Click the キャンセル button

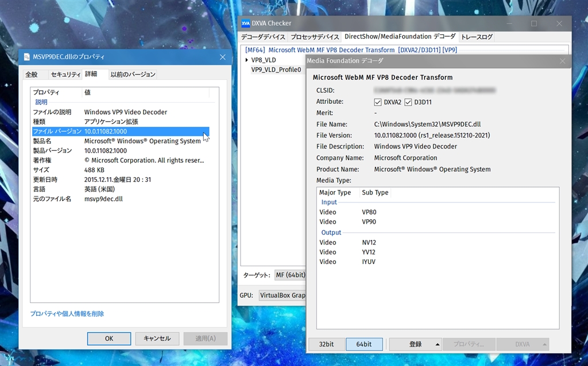(x=157, y=338)
